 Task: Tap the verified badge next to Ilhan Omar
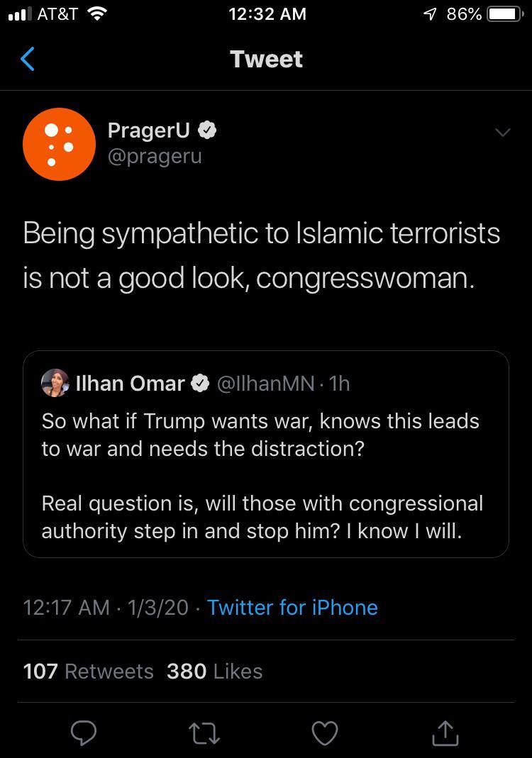pyautogui.click(x=200, y=383)
